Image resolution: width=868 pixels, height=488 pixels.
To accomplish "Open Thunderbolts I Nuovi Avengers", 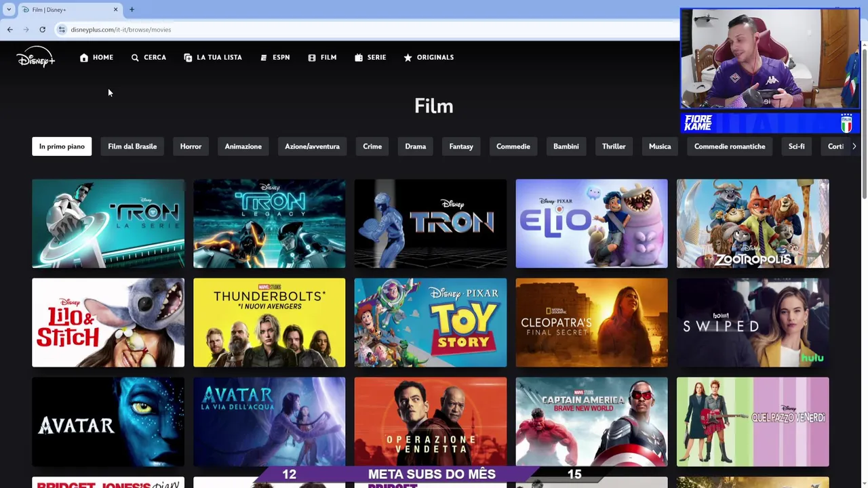I will point(269,323).
